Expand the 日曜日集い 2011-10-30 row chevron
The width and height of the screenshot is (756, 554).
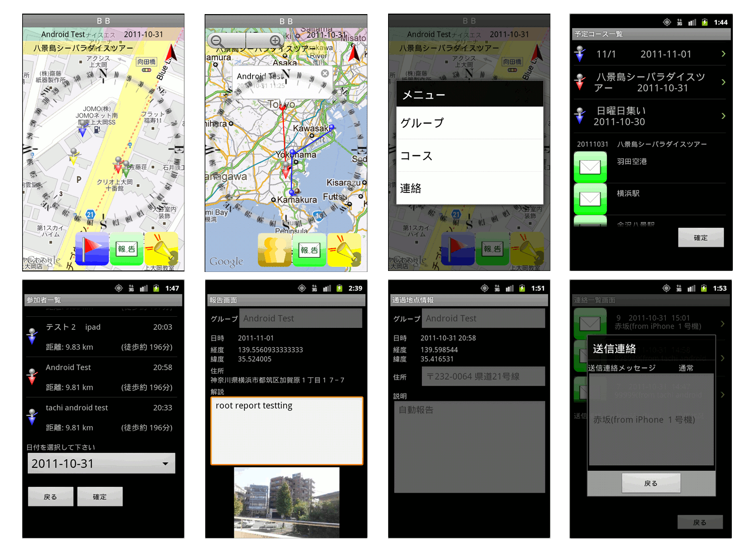pos(723,116)
